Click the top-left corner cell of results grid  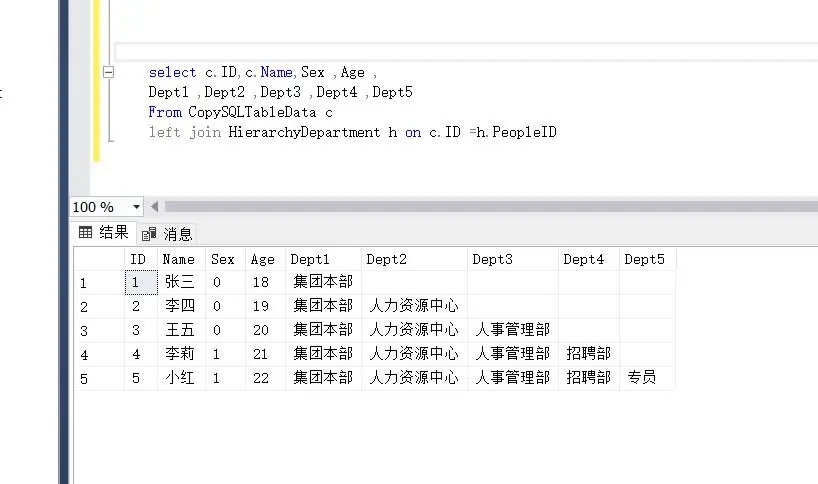click(x=99, y=259)
